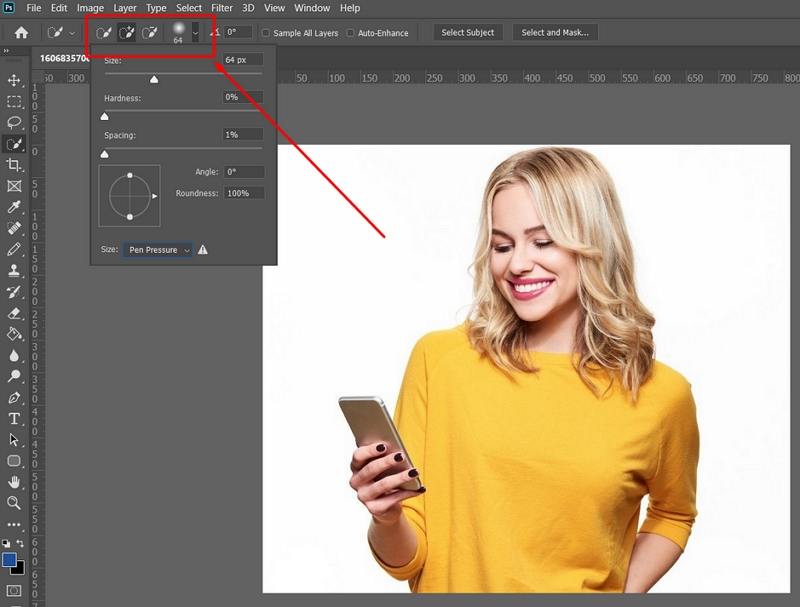Click the Home icon in options bar

point(21,33)
